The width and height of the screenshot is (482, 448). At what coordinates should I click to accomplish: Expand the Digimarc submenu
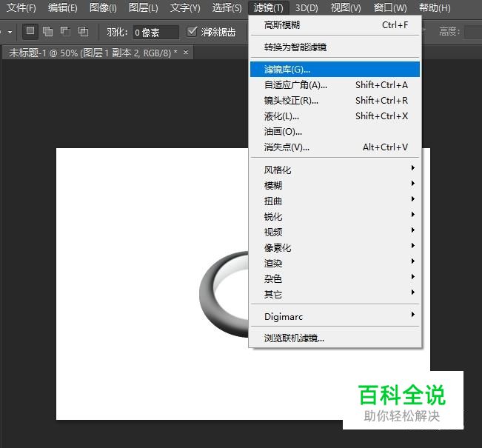(335, 316)
